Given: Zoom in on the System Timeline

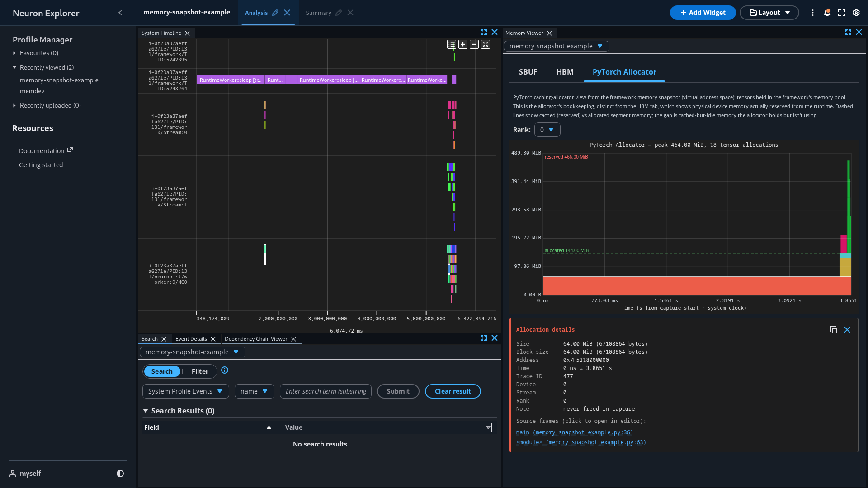Looking at the screenshot, I should coord(463,44).
